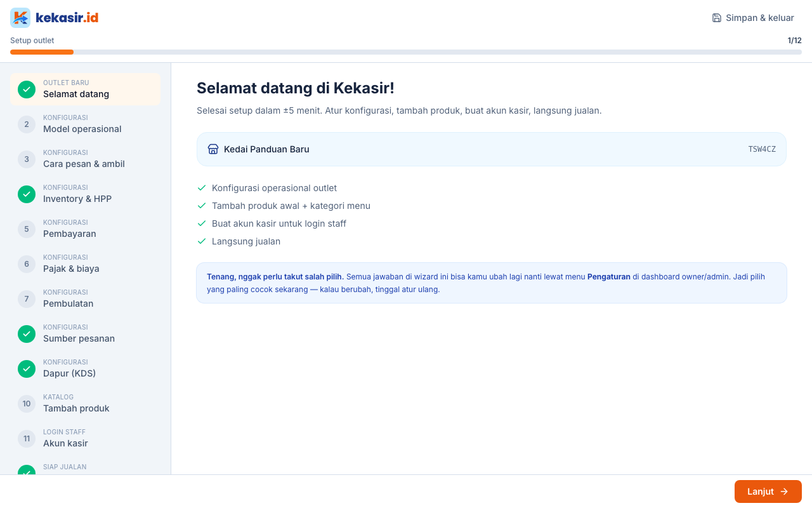The image size is (812, 508).
Task: Click the green check icon for Sumber pesanan
Action: coord(27,333)
